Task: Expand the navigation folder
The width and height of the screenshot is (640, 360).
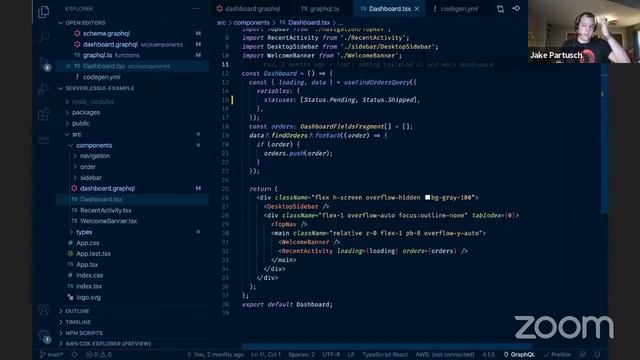Action: pos(94,156)
